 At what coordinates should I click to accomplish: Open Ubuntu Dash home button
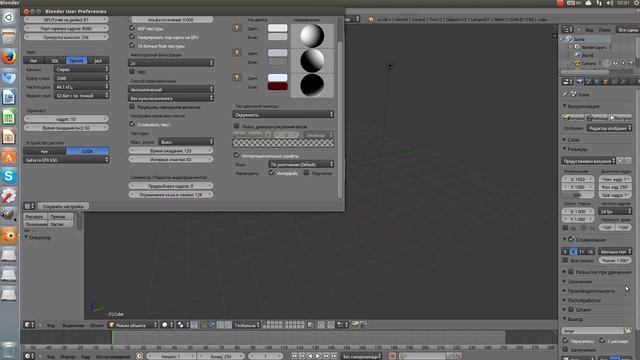(9, 18)
